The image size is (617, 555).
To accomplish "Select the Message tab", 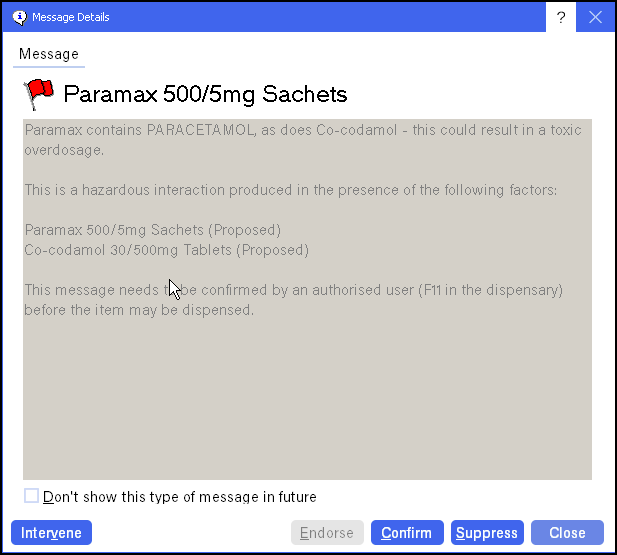I will click(49, 54).
